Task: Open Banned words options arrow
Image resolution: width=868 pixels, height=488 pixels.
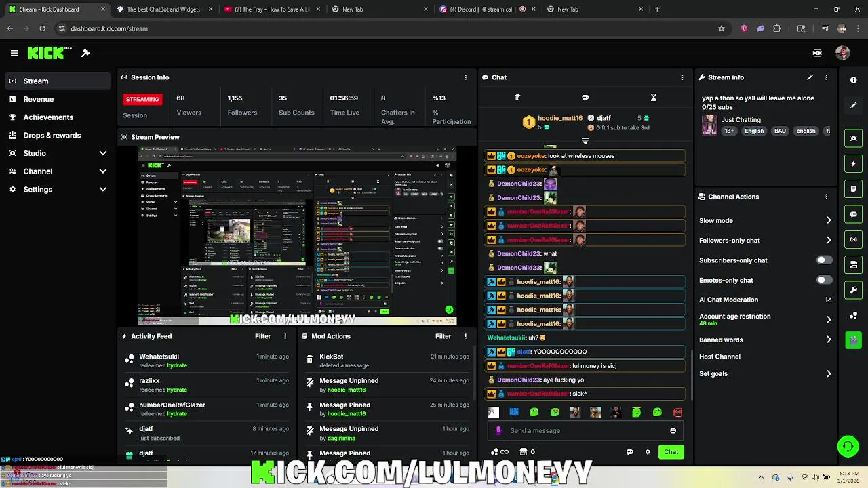Action: tap(829, 340)
